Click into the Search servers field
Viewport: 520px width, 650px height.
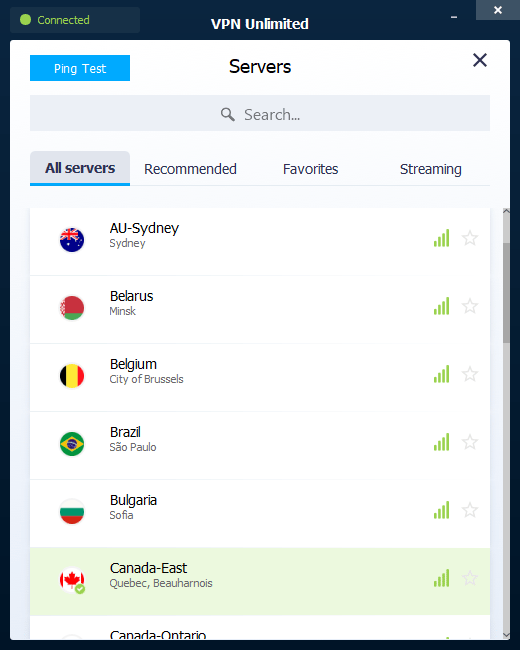click(260, 113)
